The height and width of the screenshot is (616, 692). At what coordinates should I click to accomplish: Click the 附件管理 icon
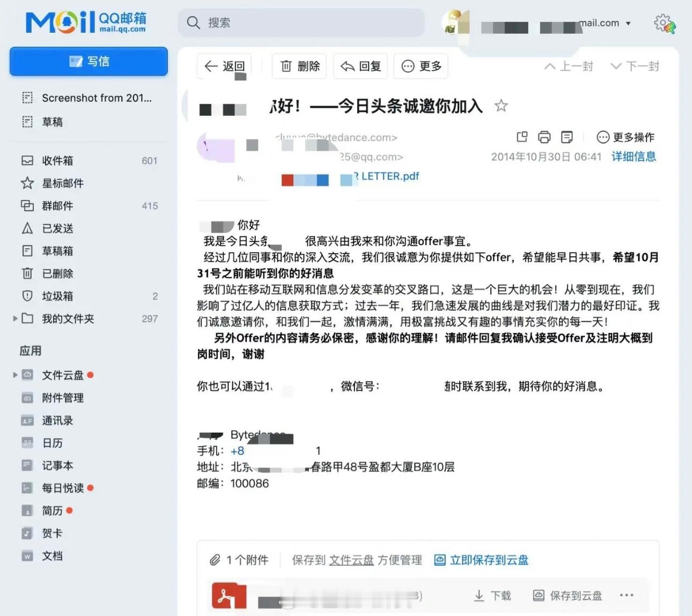tap(27, 398)
